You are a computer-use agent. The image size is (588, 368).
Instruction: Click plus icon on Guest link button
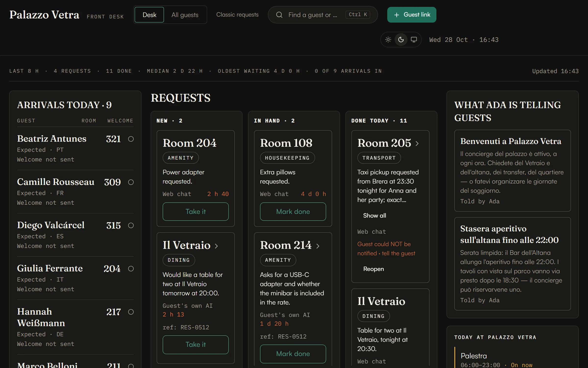coord(396,15)
